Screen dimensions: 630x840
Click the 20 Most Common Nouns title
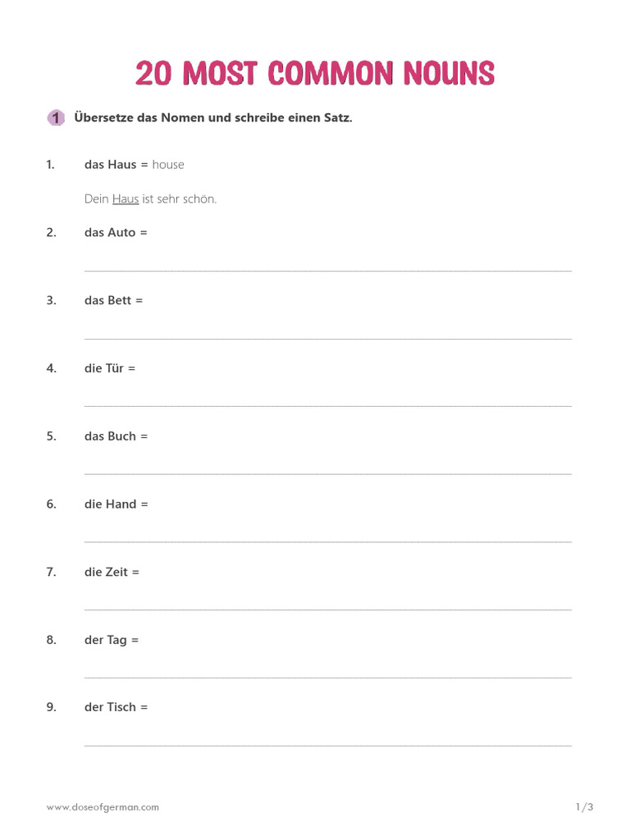[315, 74]
